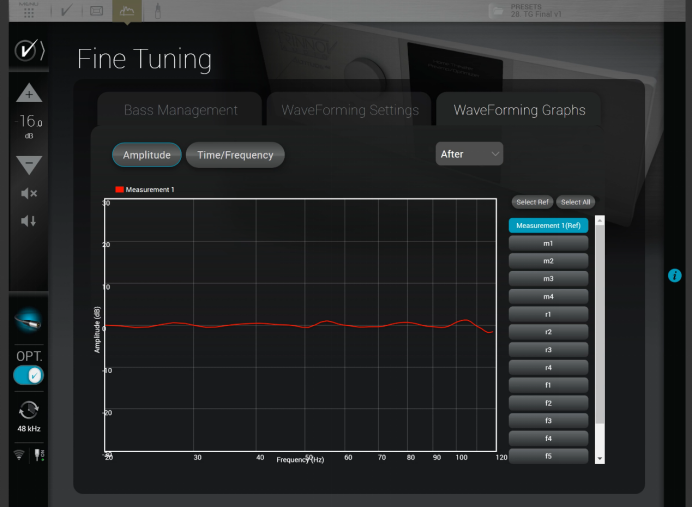Toggle the m1 measurement curve
Viewport: 693px width, 507px height.
(548, 243)
